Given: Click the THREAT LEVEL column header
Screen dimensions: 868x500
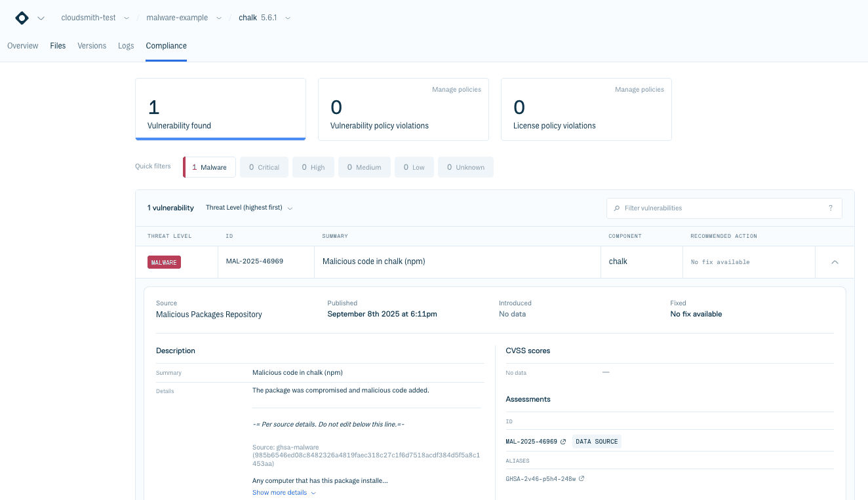Looking at the screenshot, I should pos(170,236).
